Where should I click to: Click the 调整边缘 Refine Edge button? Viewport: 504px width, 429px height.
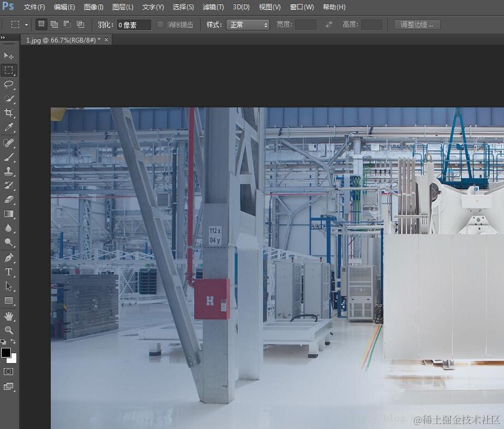[417, 25]
